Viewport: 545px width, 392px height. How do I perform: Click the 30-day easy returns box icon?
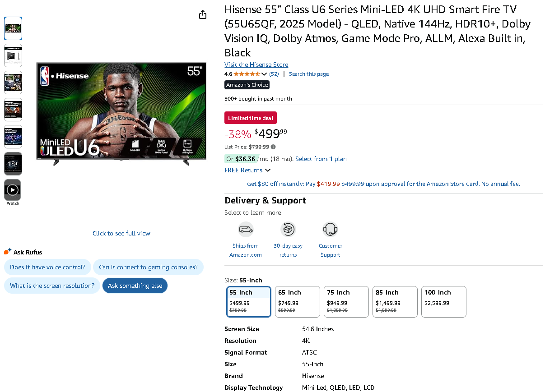(x=288, y=230)
